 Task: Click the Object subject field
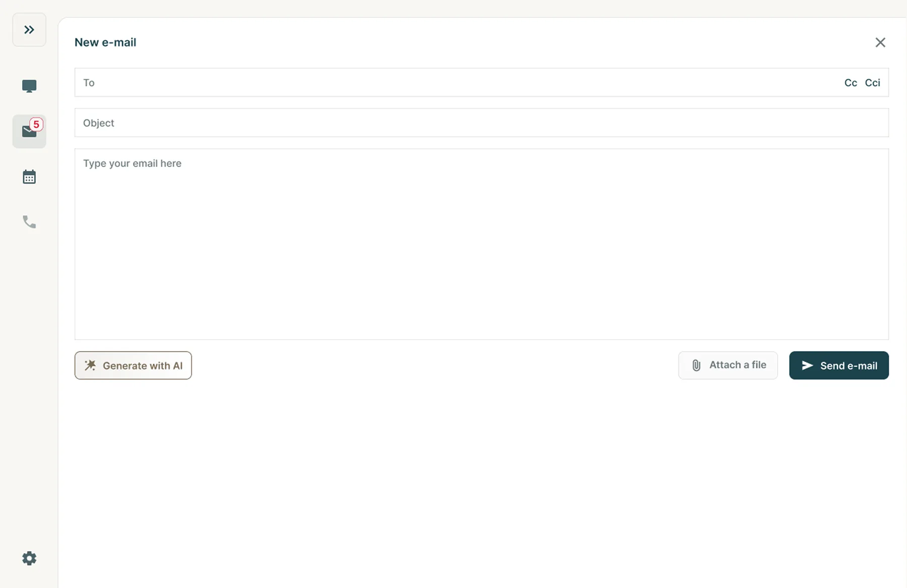click(x=482, y=123)
